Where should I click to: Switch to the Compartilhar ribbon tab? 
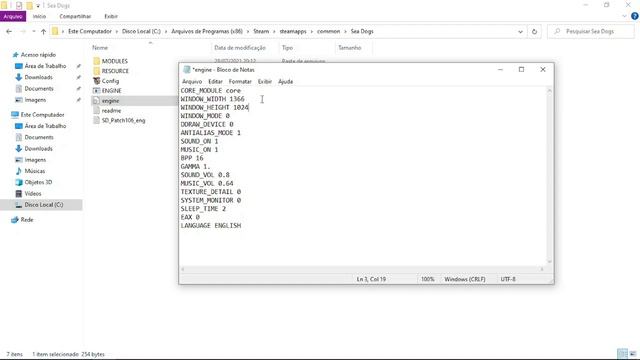[x=75, y=16]
